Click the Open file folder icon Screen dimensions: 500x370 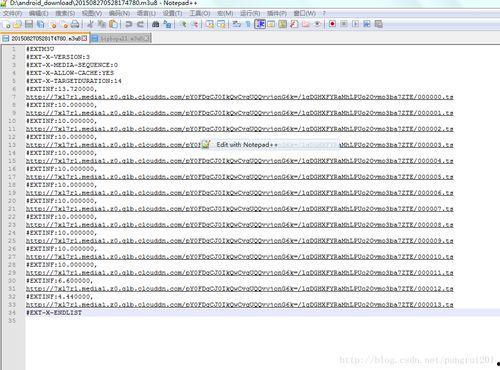[x=17, y=24]
